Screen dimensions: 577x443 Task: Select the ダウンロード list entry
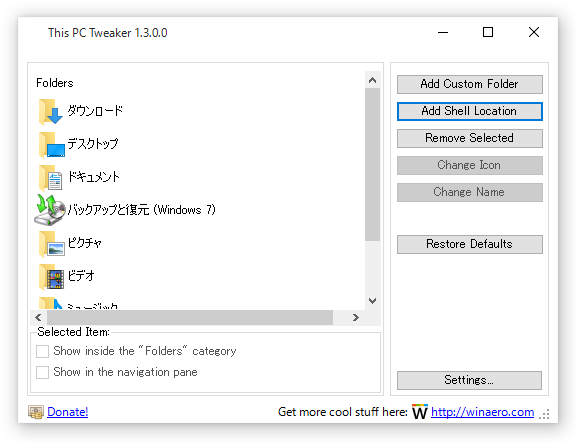(95, 111)
